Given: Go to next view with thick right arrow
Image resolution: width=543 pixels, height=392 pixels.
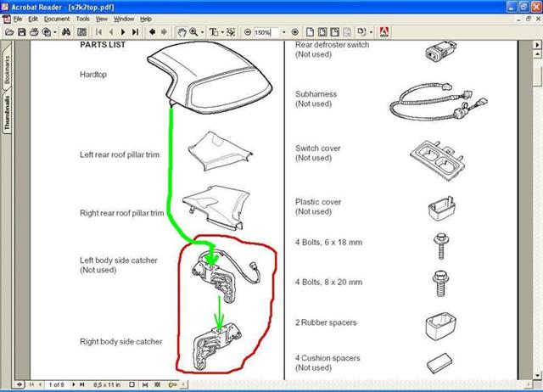Looking at the screenshot, I should pyautogui.click(x=164, y=32).
